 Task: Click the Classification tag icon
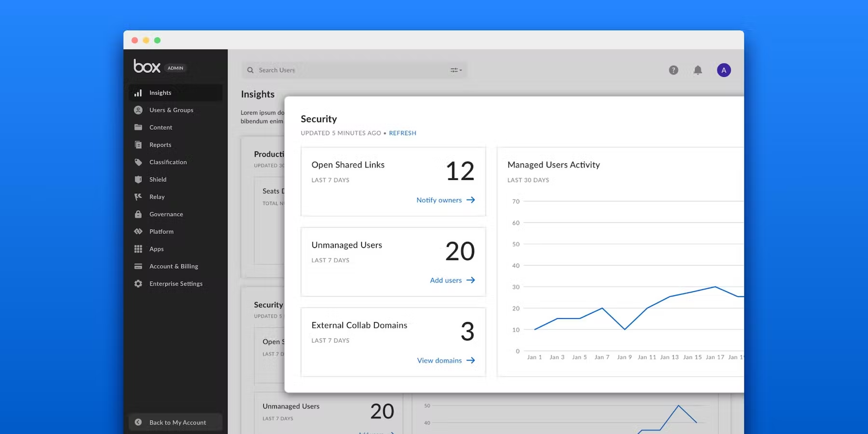point(138,162)
